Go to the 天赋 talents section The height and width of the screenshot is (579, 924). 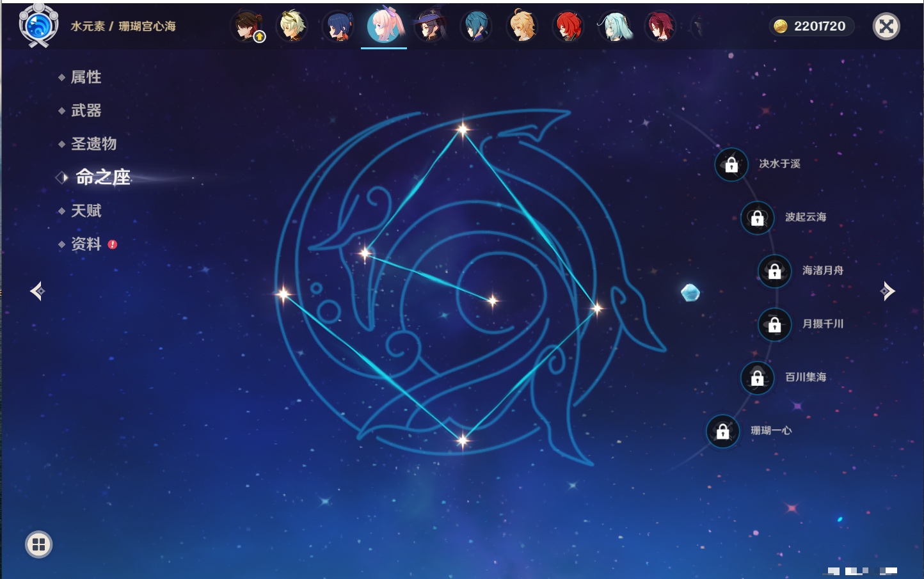tap(86, 210)
